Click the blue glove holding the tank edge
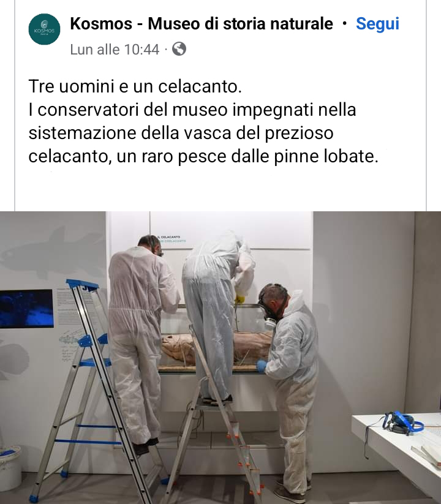The width and height of the screenshot is (441, 504). click(262, 366)
